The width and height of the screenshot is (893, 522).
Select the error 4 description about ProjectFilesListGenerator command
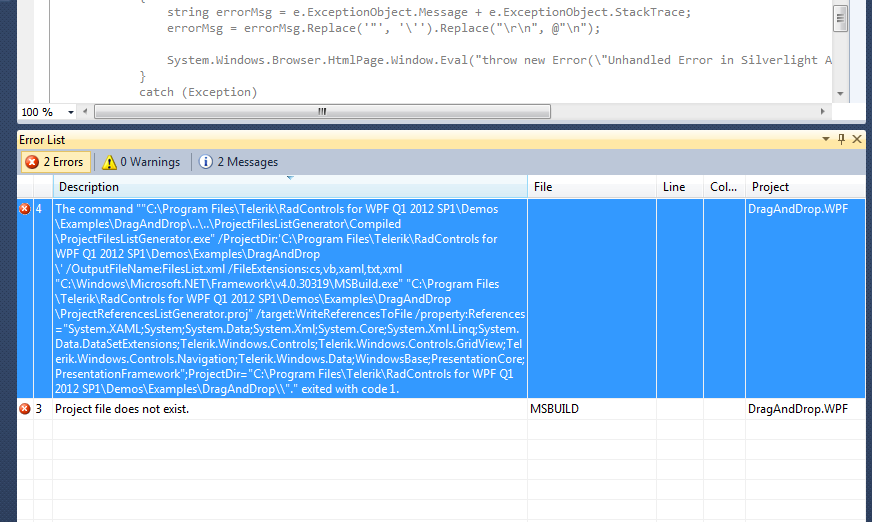click(290, 299)
